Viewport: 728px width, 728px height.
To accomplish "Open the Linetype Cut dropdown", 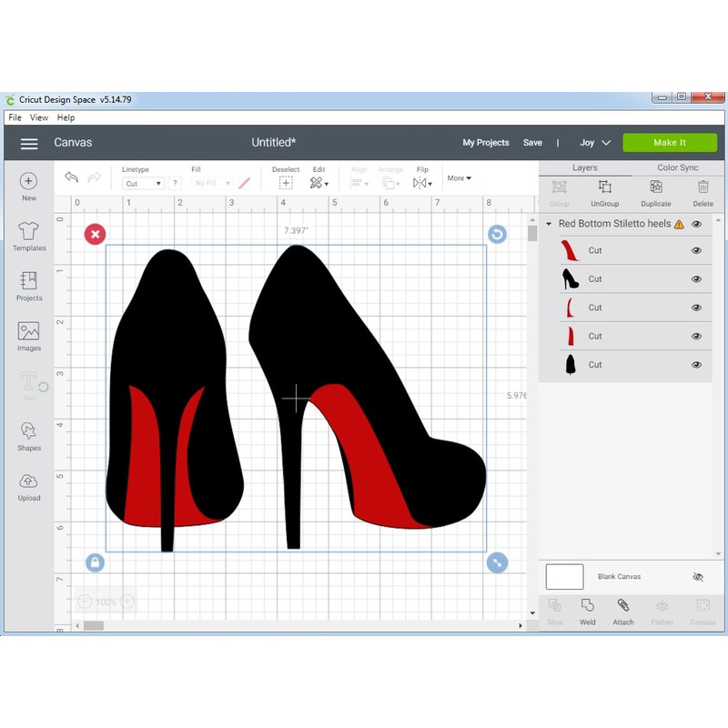I will tap(142, 183).
